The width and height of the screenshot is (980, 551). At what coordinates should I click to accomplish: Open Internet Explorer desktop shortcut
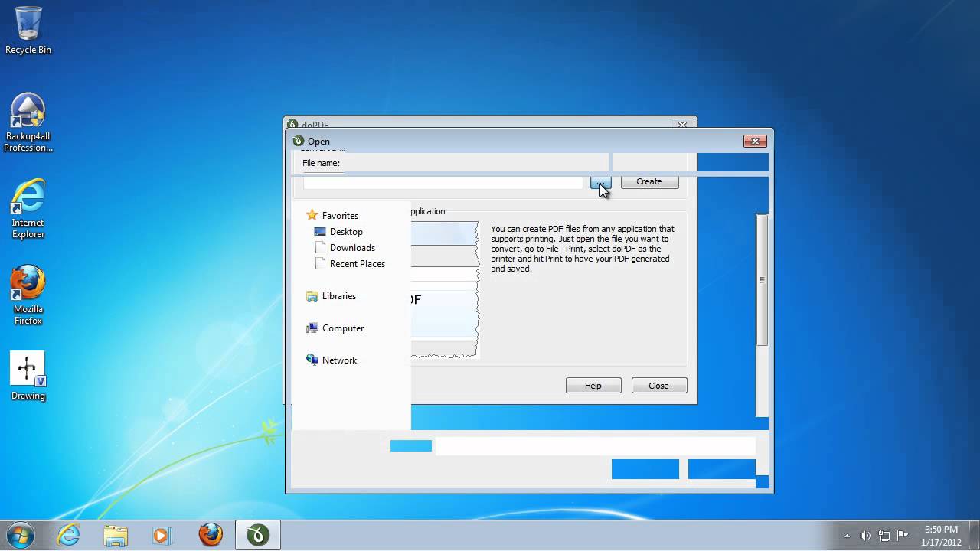pos(28,209)
